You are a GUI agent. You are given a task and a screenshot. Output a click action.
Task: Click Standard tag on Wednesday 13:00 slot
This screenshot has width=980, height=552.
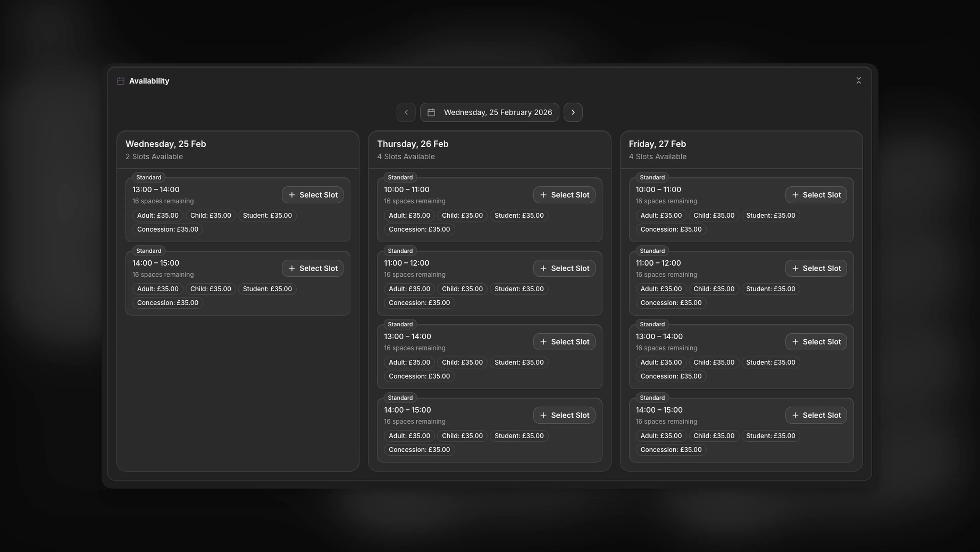click(149, 178)
